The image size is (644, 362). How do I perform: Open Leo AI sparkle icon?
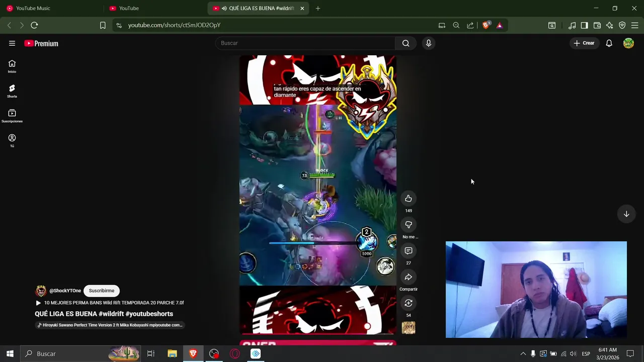pos(610,25)
